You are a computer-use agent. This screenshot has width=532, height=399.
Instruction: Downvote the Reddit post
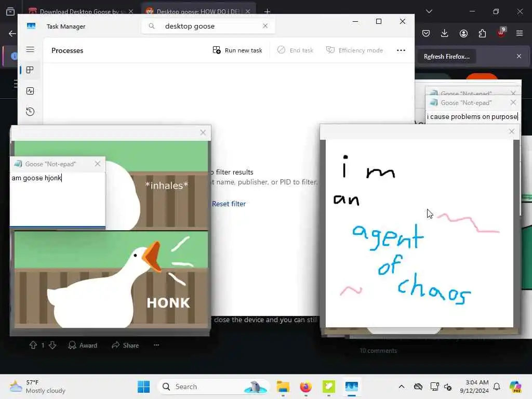pos(52,345)
